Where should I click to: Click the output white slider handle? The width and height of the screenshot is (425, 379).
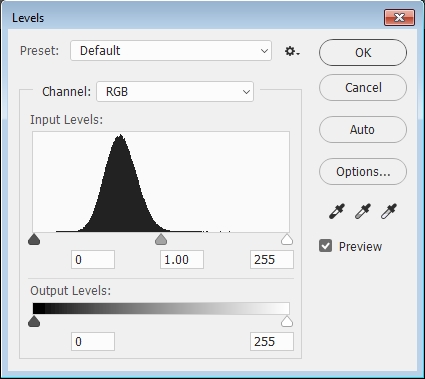click(287, 321)
